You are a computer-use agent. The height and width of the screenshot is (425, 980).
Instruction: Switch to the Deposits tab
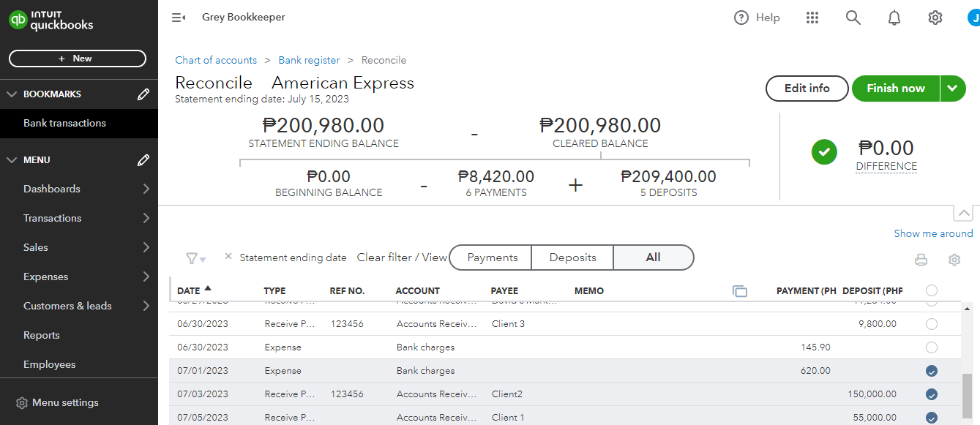(x=572, y=257)
